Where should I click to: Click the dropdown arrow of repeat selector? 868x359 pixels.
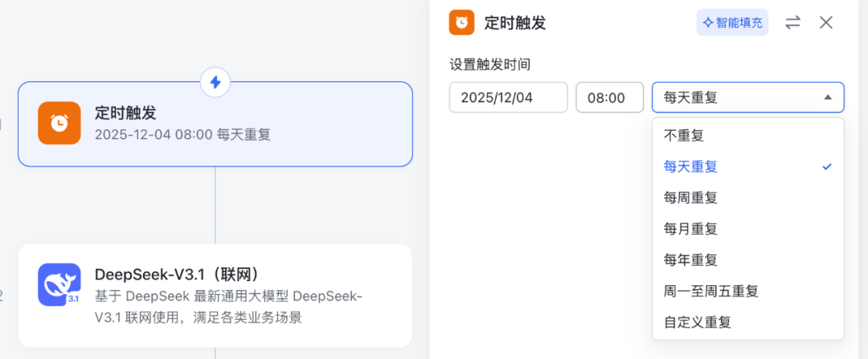(828, 97)
